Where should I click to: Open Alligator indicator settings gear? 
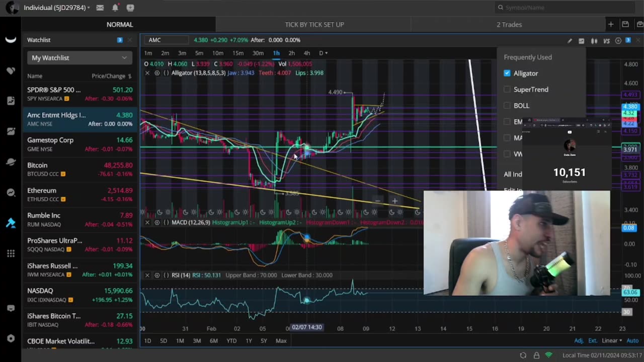point(157,73)
